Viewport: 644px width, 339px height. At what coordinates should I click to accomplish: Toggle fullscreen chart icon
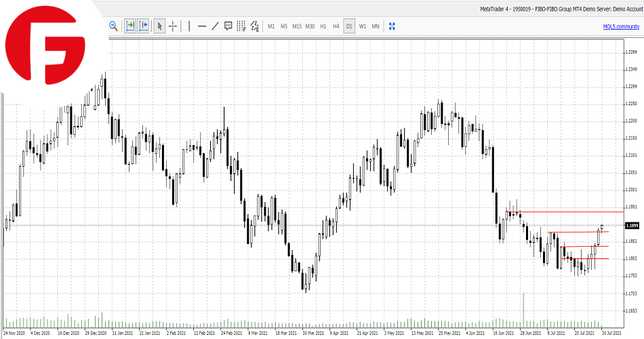tap(392, 26)
